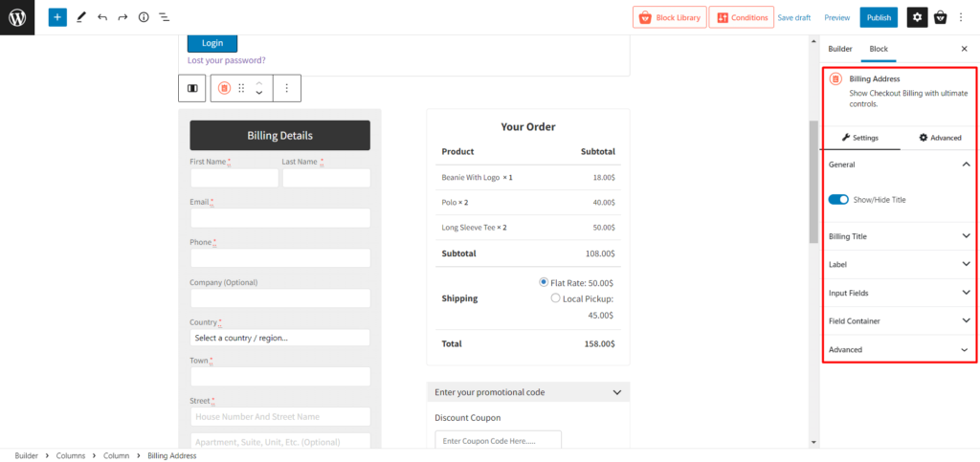Expand the Billing Title section

[x=899, y=236]
